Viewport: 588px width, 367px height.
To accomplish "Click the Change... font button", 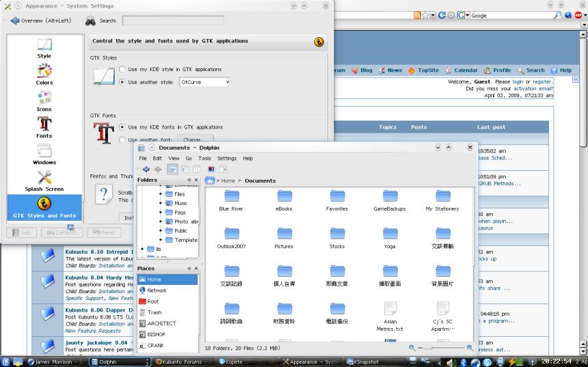I will 195,139.
